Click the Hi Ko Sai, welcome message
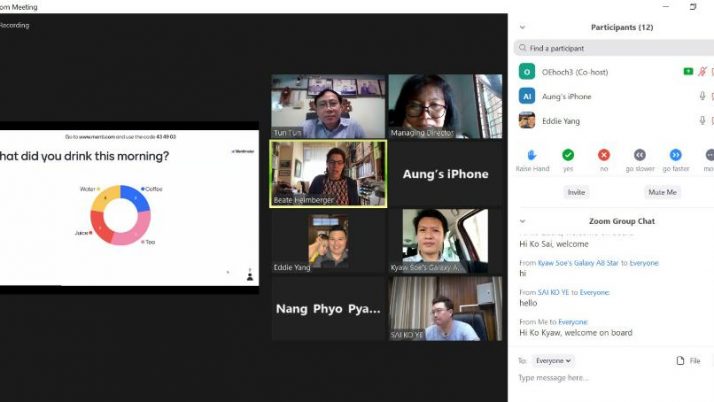714x402 pixels. click(554, 244)
